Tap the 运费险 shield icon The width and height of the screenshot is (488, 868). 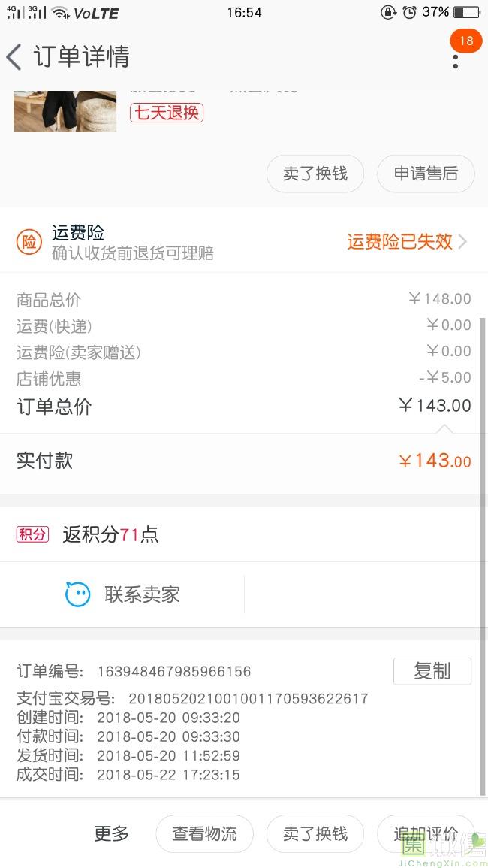pos(29,242)
